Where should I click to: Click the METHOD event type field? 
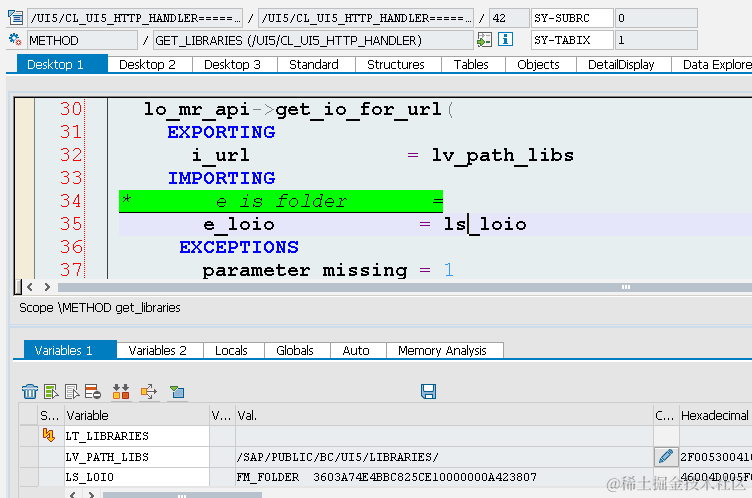tap(82, 40)
